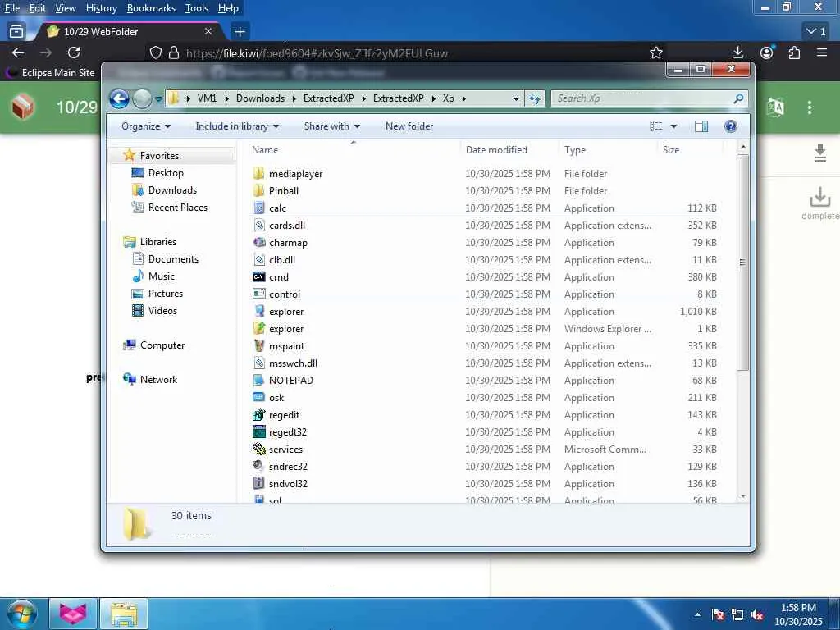The image size is (840, 630).
Task: Click the Explorer help question mark icon
Action: pos(730,126)
